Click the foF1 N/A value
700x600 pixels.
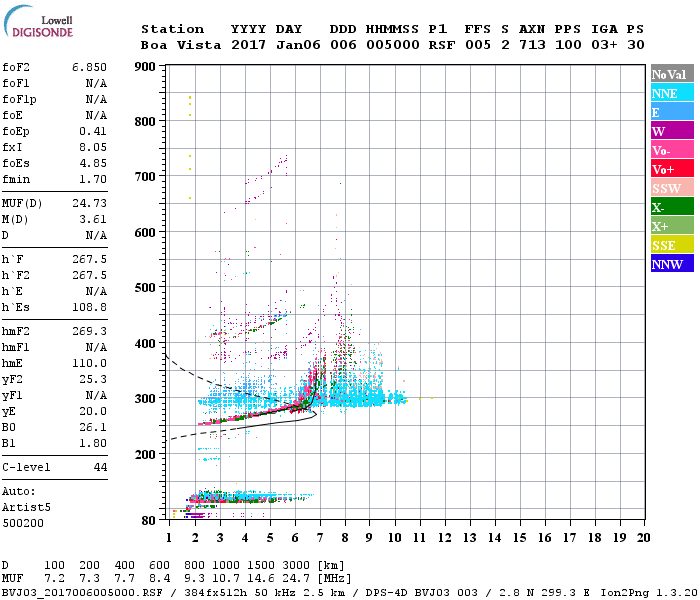point(96,83)
